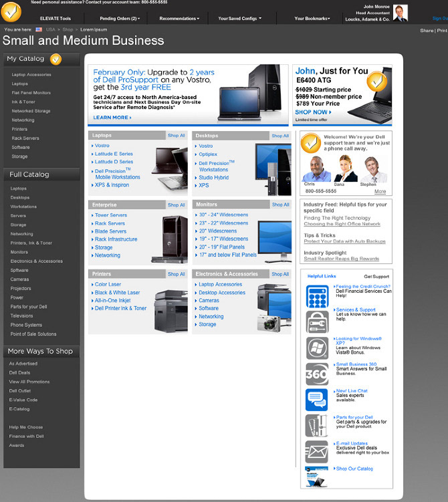
Task: Click the Parts for your Dell icon
Action: [x=317, y=426]
